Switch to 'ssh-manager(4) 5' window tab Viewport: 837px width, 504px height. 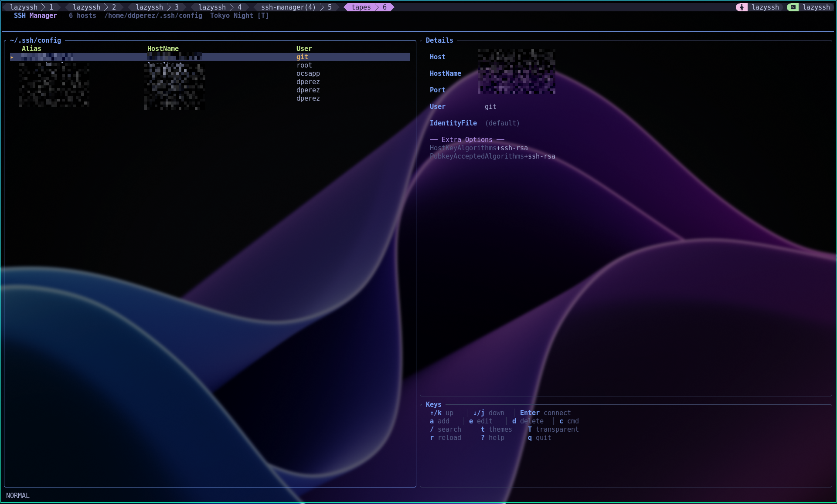tap(296, 7)
